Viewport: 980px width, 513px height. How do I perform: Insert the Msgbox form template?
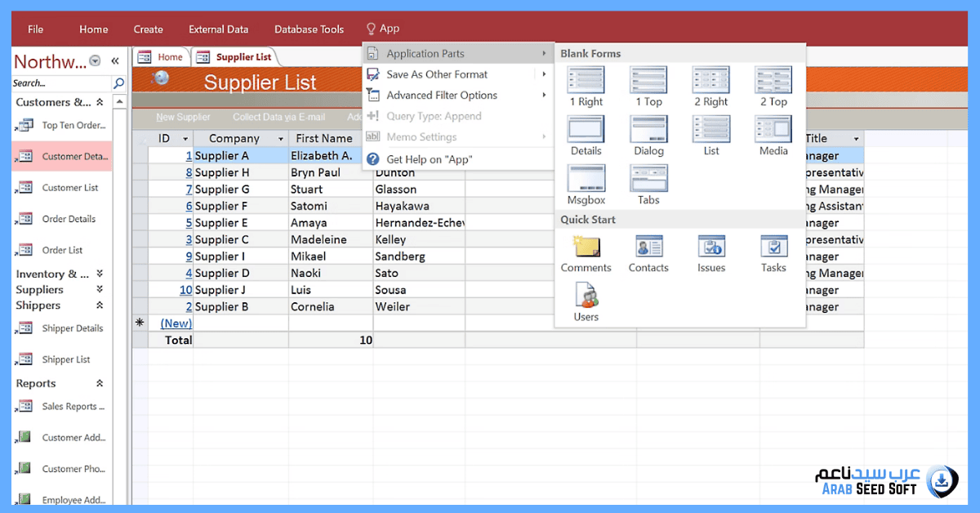pyautogui.click(x=586, y=180)
